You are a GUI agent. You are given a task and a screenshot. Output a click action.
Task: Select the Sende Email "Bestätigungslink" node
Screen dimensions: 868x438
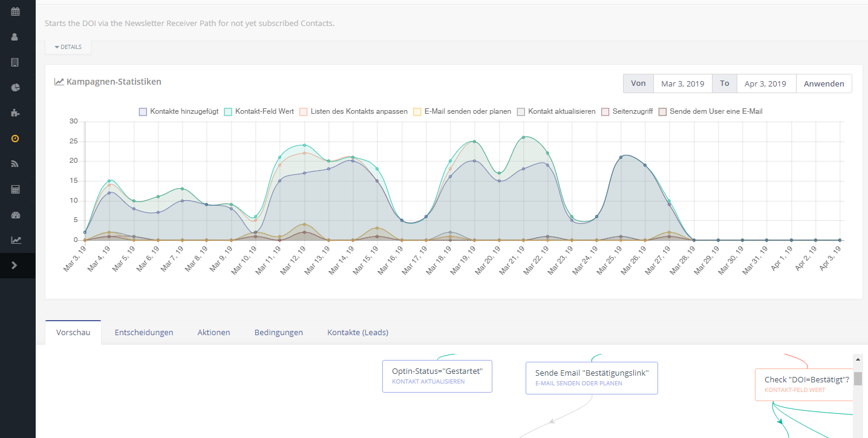592,378
